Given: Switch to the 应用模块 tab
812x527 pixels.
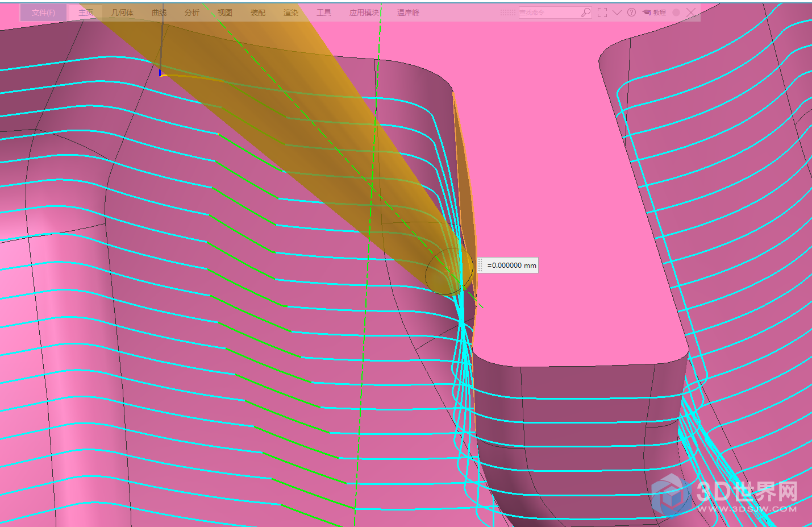Looking at the screenshot, I should 364,13.
